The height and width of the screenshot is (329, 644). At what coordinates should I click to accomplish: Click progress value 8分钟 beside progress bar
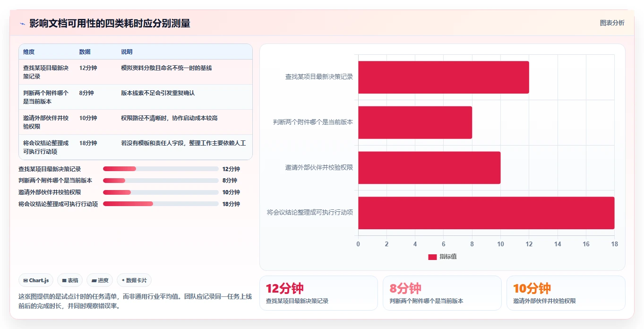tap(230, 181)
